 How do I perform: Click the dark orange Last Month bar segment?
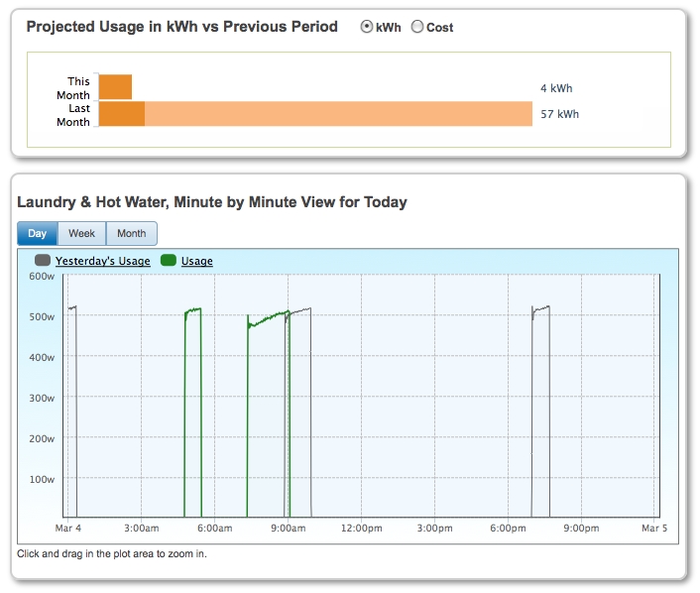(121, 114)
